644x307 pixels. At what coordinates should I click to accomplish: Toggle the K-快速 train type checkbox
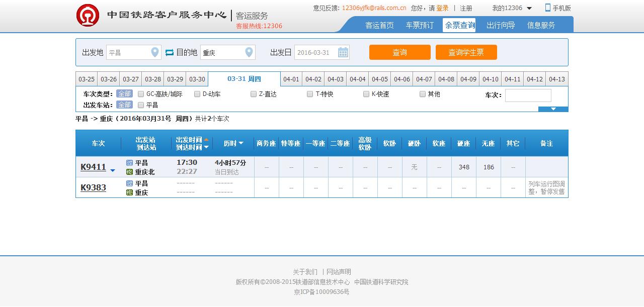coord(366,94)
